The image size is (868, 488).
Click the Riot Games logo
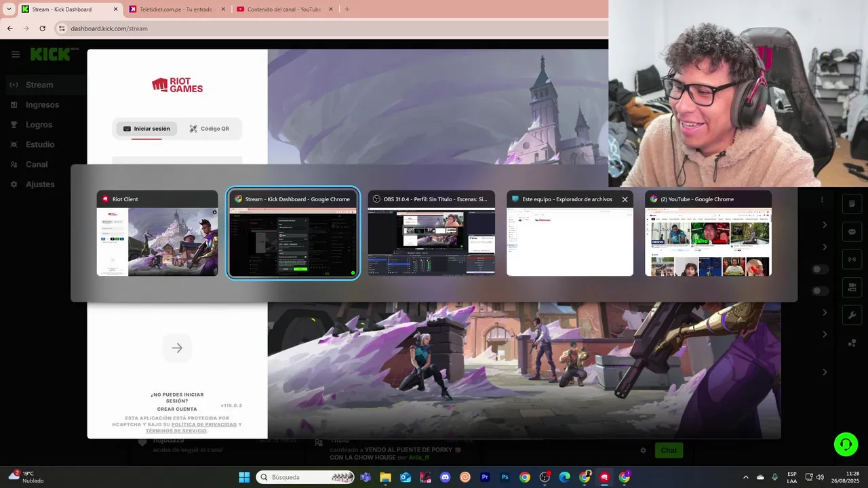click(x=177, y=85)
